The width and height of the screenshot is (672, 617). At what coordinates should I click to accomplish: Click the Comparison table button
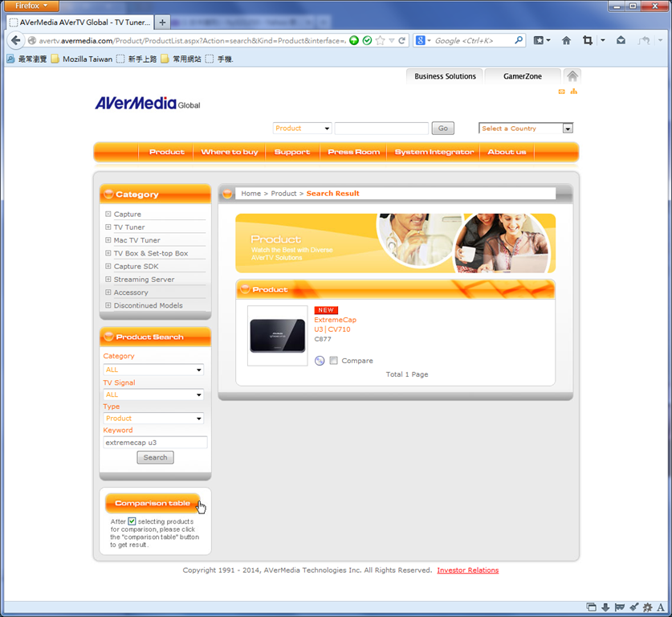(153, 503)
